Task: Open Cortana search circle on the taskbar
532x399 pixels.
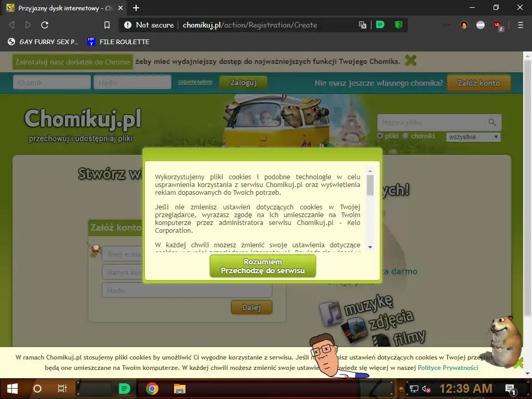Action: [37, 389]
